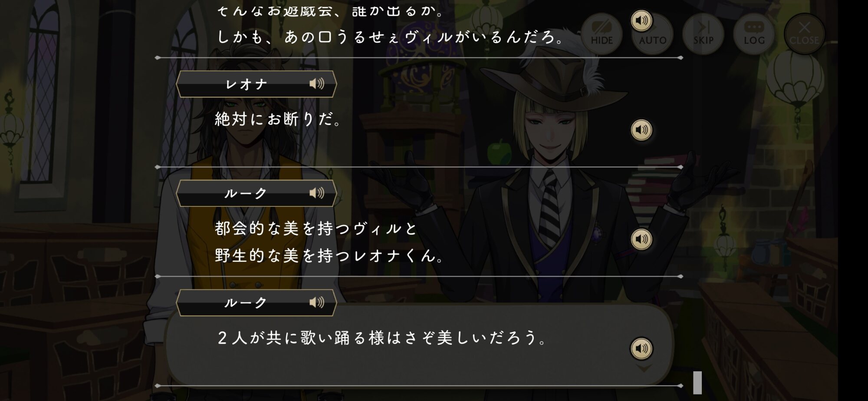This screenshot has height=401, width=868.
Task: Play voice for 2人が共に歌い踊る line
Action: [x=641, y=348]
